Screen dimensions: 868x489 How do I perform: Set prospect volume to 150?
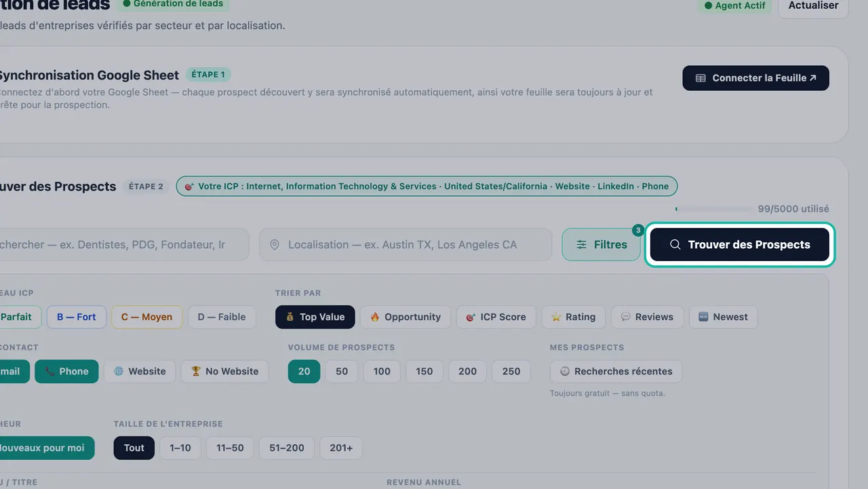(x=425, y=371)
